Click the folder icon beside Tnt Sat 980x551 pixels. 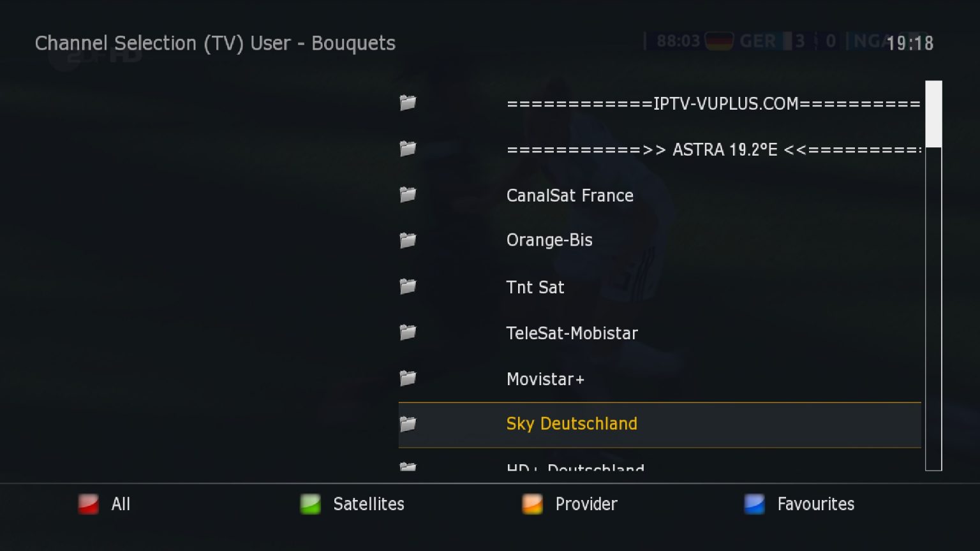click(408, 286)
